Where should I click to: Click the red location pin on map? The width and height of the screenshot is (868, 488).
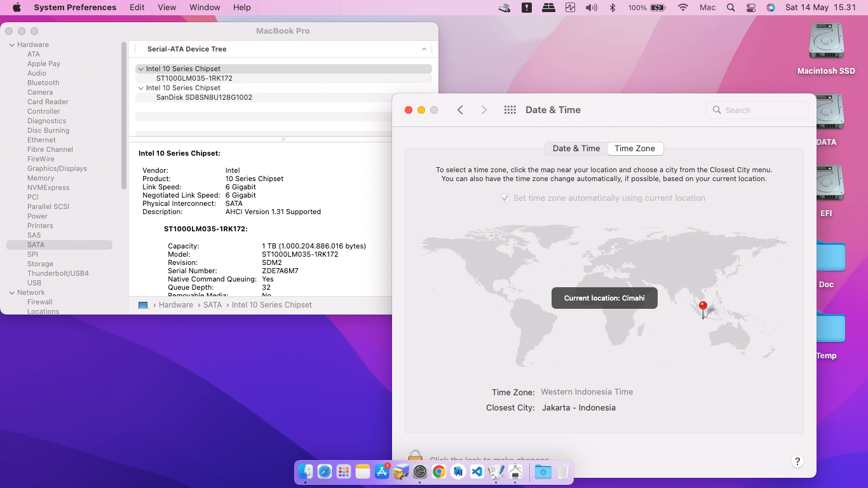tap(703, 309)
